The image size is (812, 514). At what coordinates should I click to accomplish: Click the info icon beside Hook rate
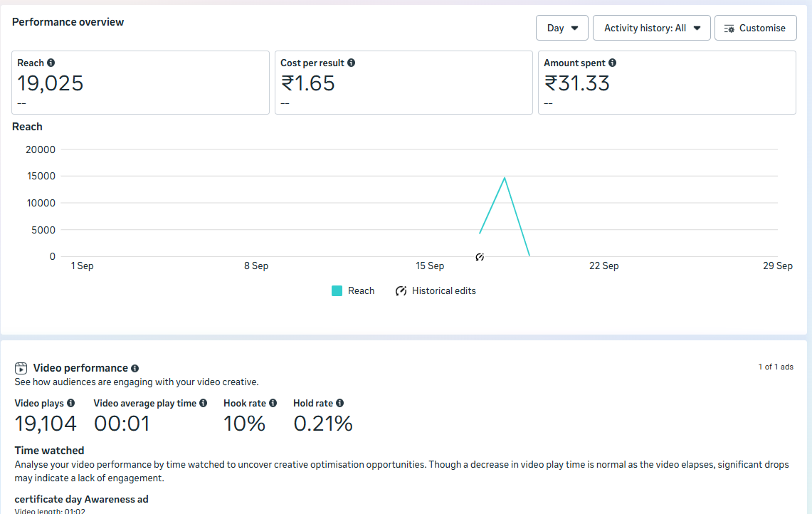(273, 403)
